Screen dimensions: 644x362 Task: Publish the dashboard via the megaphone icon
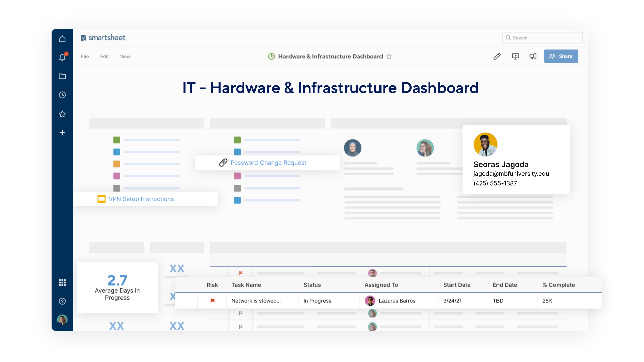point(533,56)
